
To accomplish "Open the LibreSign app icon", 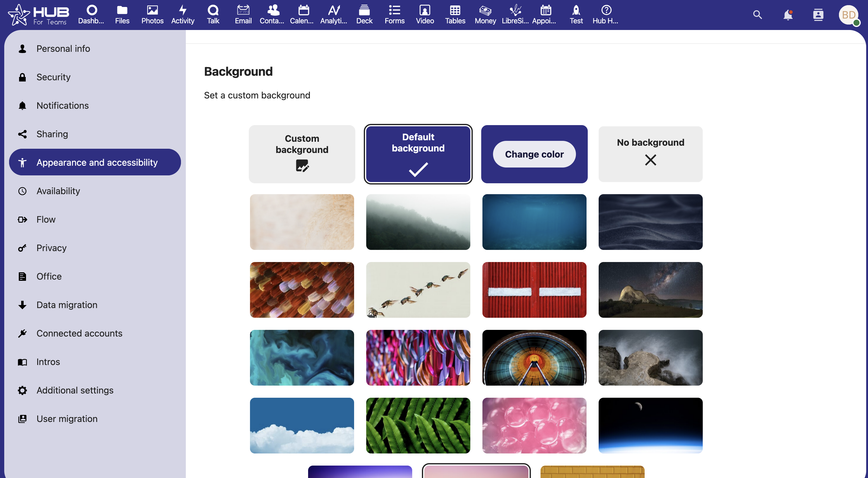I will click(x=515, y=15).
